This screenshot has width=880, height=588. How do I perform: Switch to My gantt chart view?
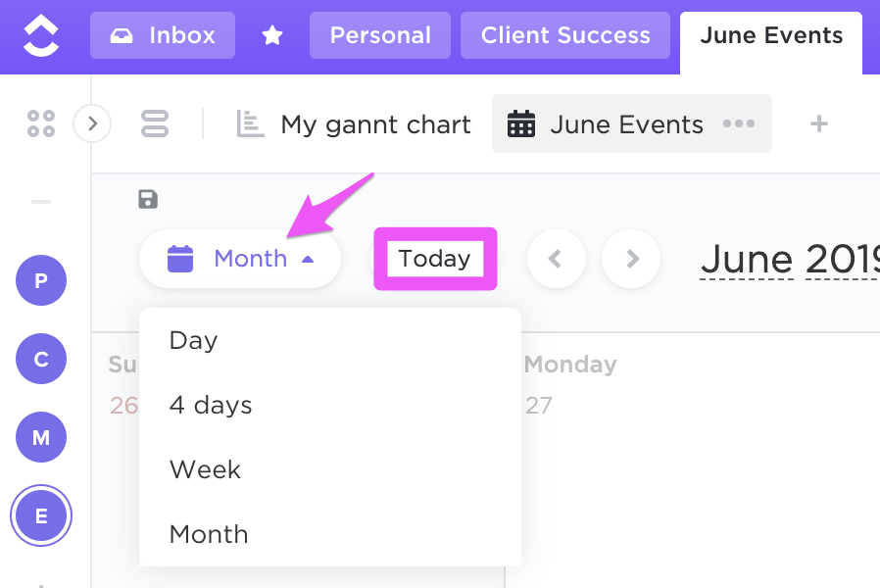(x=355, y=124)
